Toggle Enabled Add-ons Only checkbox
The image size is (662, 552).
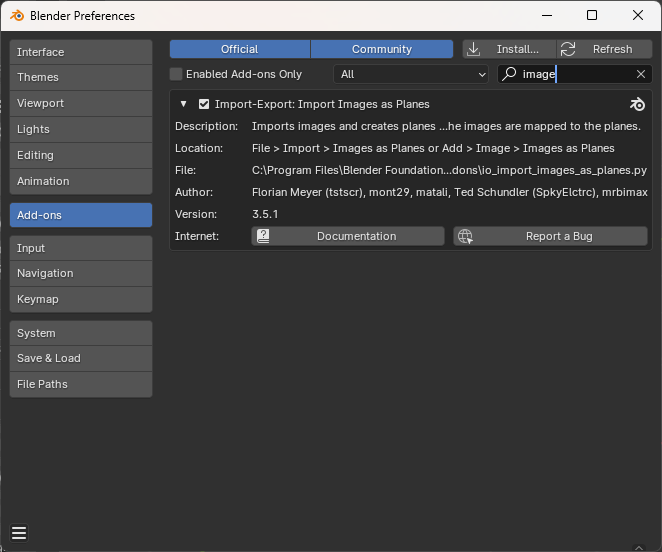(x=177, y=74)
